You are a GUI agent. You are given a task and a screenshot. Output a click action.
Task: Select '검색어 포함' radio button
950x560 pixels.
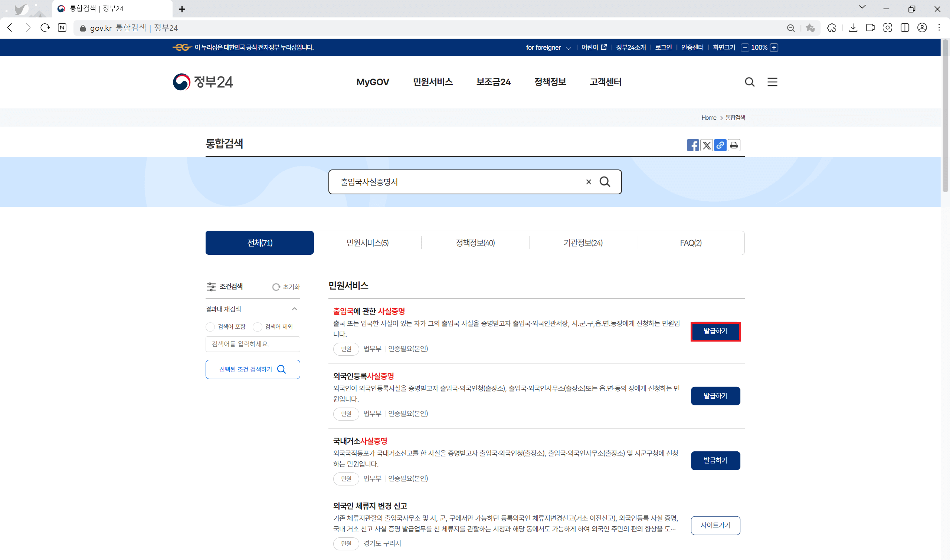tap(210, 327)
